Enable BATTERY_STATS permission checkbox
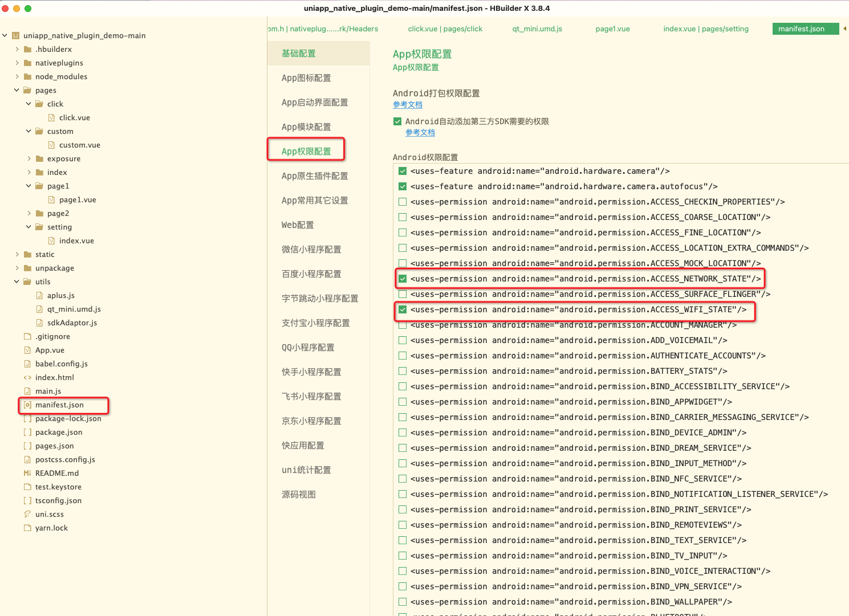 click(x=403, y=371)
